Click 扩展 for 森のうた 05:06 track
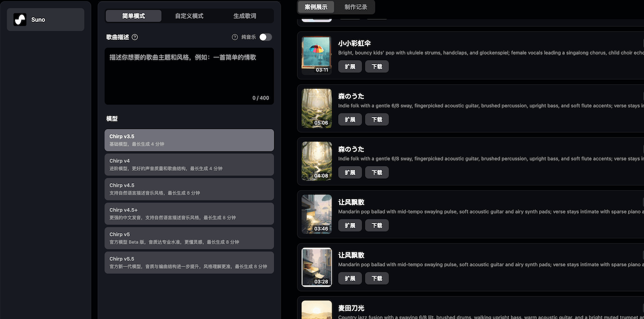 (350, 120)
